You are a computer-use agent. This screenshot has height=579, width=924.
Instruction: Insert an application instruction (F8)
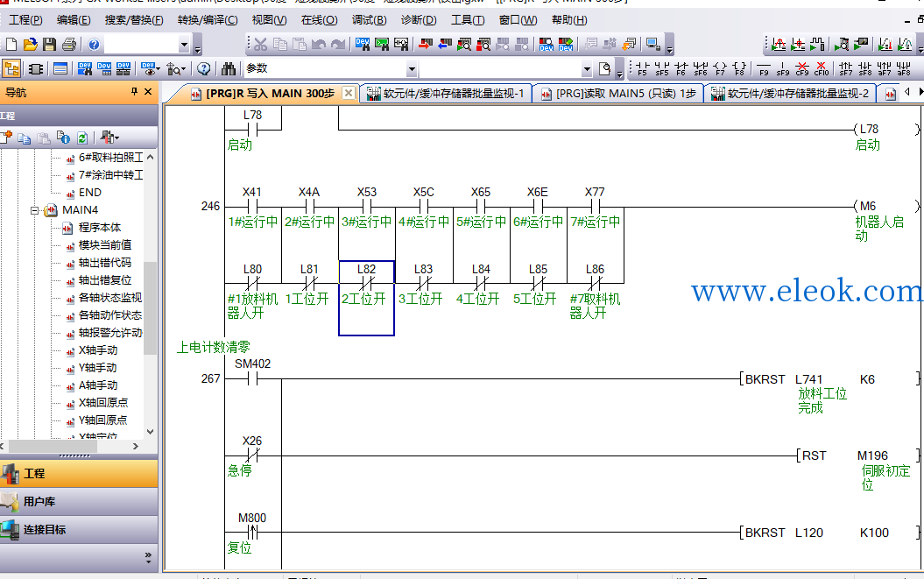[739, 69]
